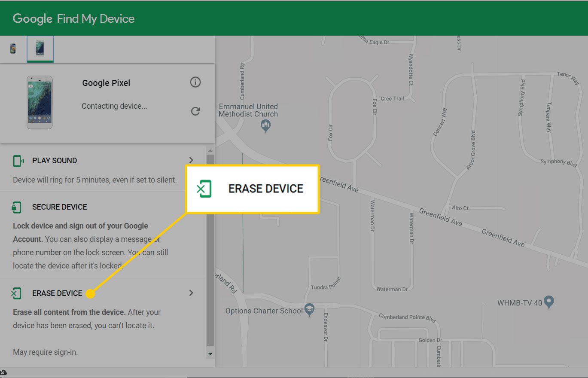
Task: Click Emmanuel United Methodist Church map pin
Action: pyautogui.click(x=266, y=126)
